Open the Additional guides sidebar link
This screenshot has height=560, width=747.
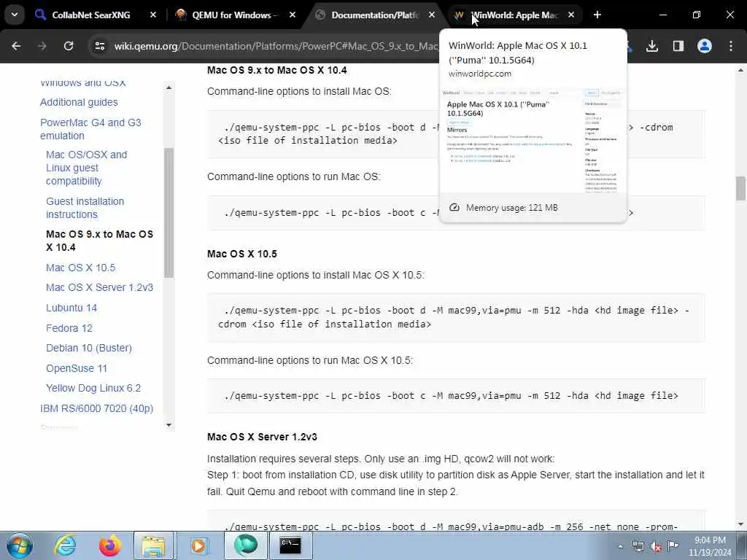79,102
